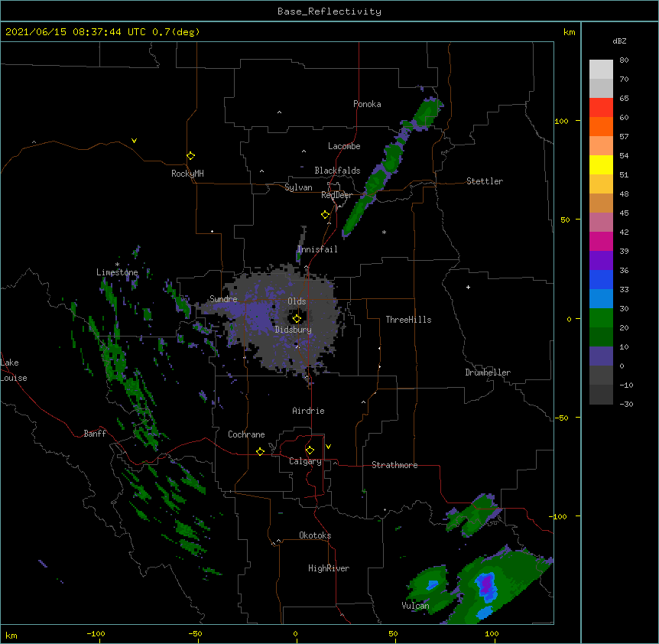Click the Calgary city label
659x644 pixels.
coord(305,461)
